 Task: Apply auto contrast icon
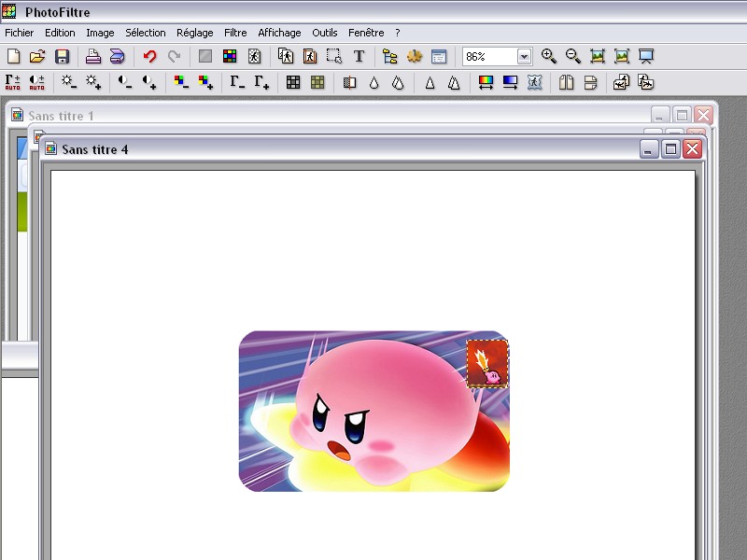pyautogui.click(x=36, y=82)
